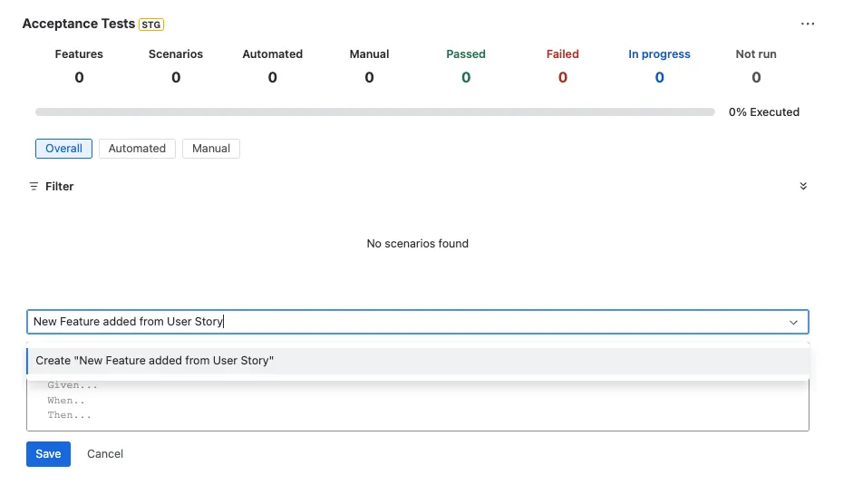Click the Features count label
Image resolution: width=853 pixels, height=504 pixels.
79,54
